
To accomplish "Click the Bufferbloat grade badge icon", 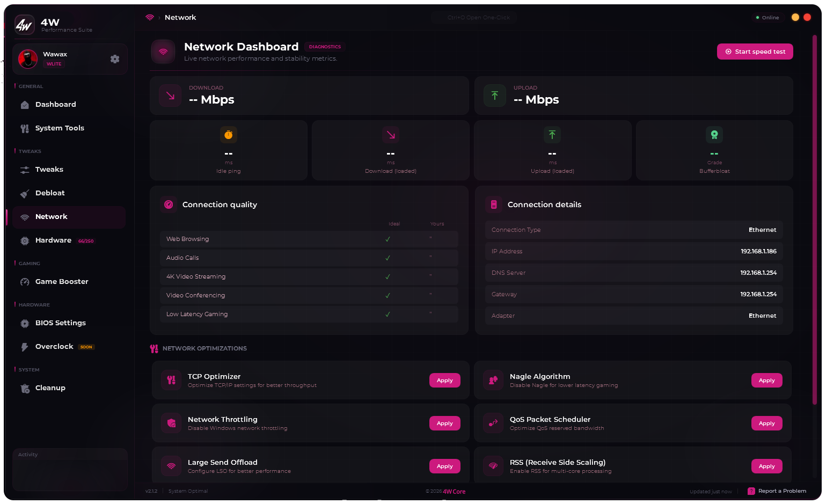I will tap(714, 135).
